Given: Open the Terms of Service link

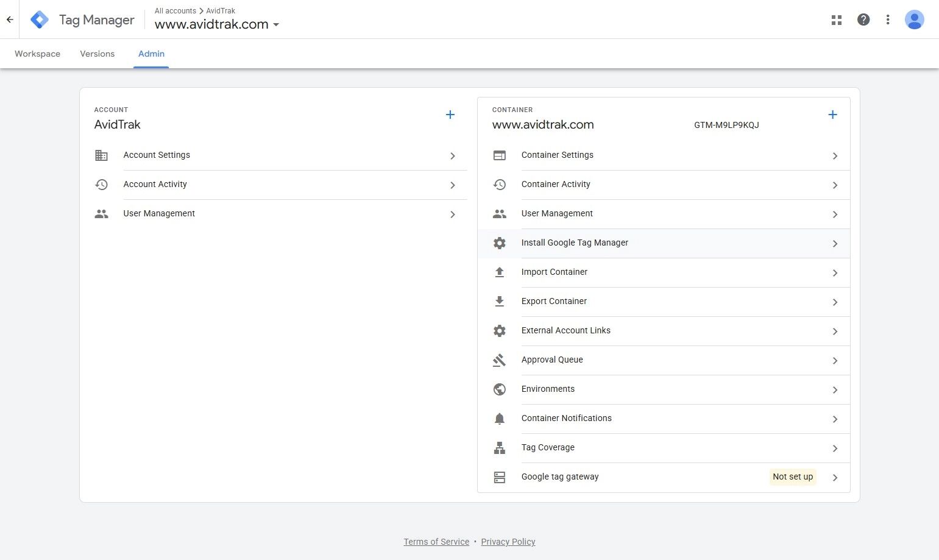Looking at the screenshot, I should pos(436,542).
